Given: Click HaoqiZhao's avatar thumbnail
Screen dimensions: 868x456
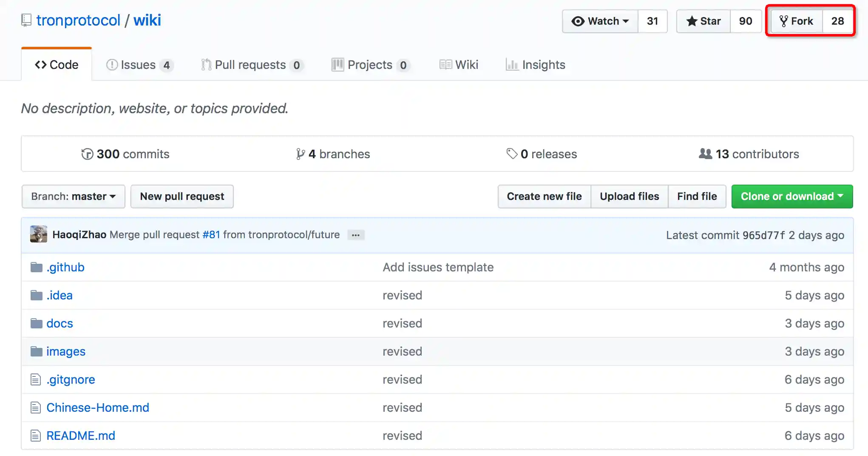Looking at the screenshot, I should coord(39,234).
